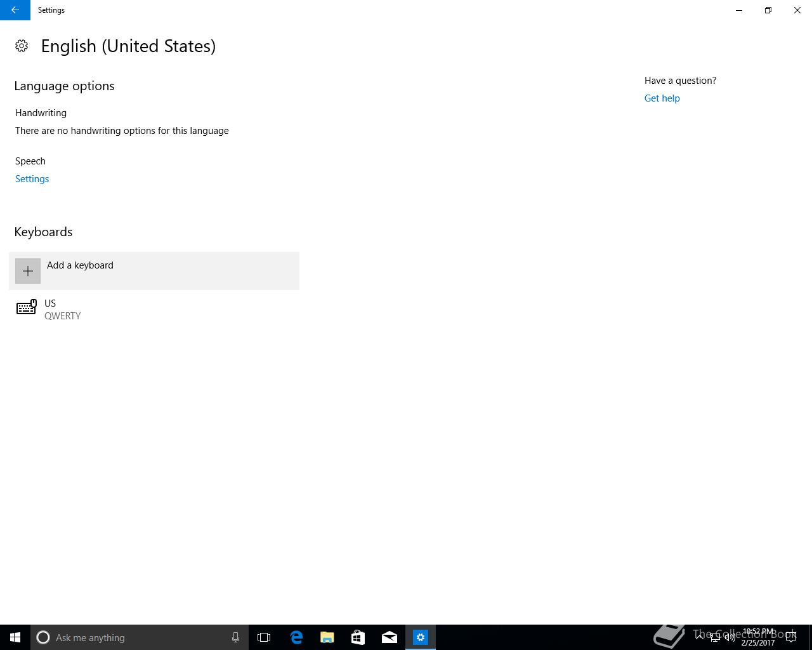
Task: Open the Windows Store from the taskbar
Action: pyautogui.click(x=358, y=637)
